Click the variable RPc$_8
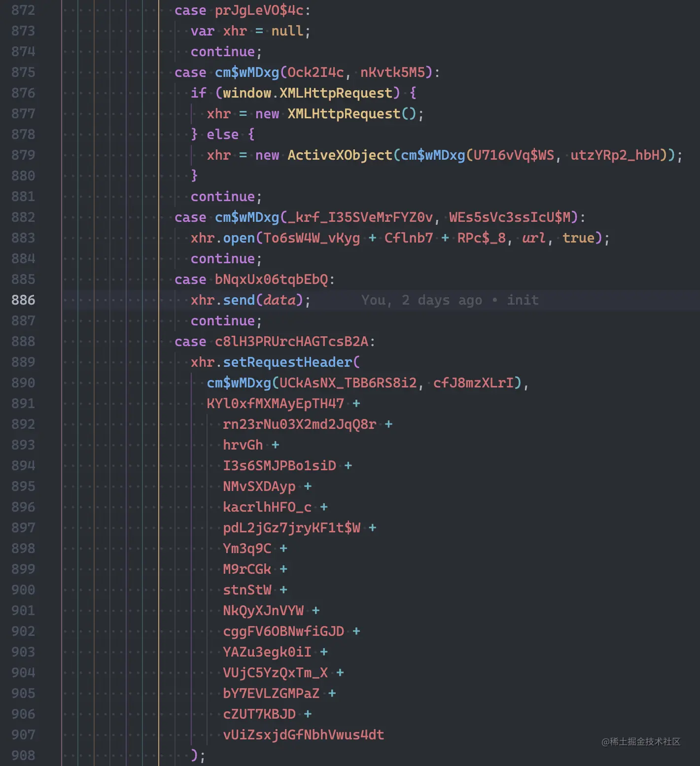The width and height of the screenshot is (700, 766). coord(482,238)
